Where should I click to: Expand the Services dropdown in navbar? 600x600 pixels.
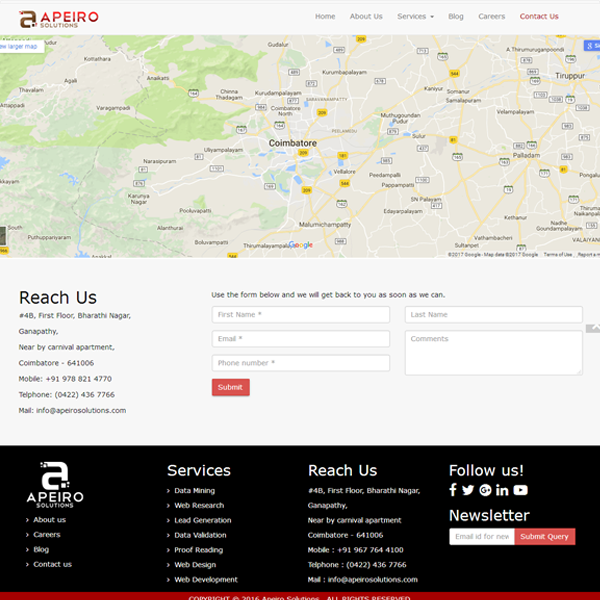pyautogui.click(x=415, y=16)
